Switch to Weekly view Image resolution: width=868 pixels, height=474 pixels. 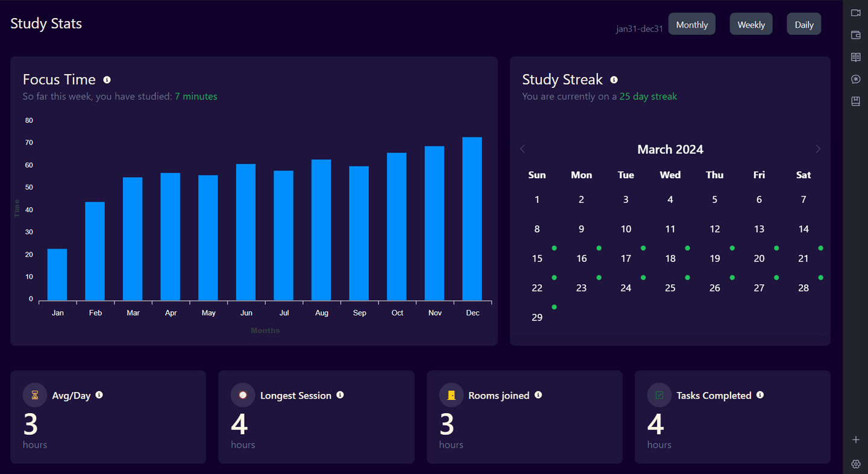pos(751,24)
